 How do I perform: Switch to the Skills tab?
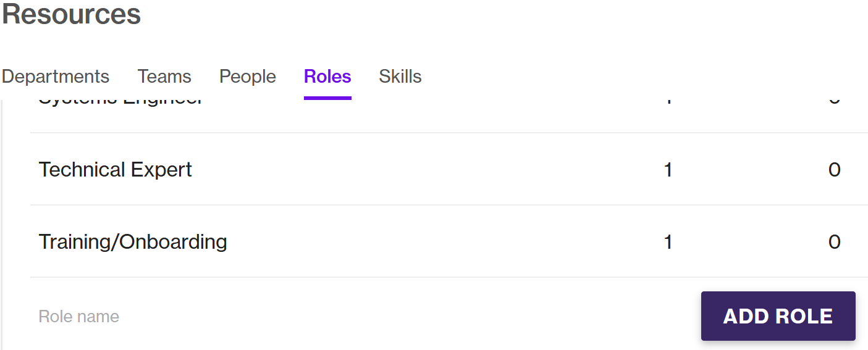[400, 77]
